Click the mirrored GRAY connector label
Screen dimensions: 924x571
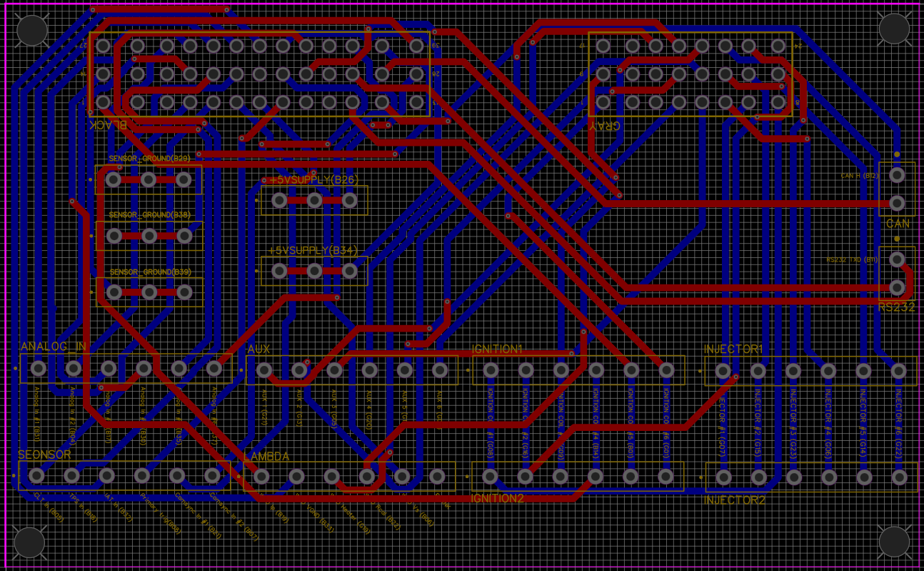tap(605, 124)
